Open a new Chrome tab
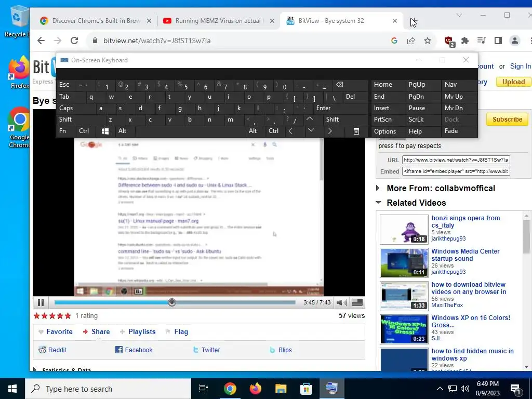This screenshot has width=532, height=399. pyautogui.click(x=413, y=21)
